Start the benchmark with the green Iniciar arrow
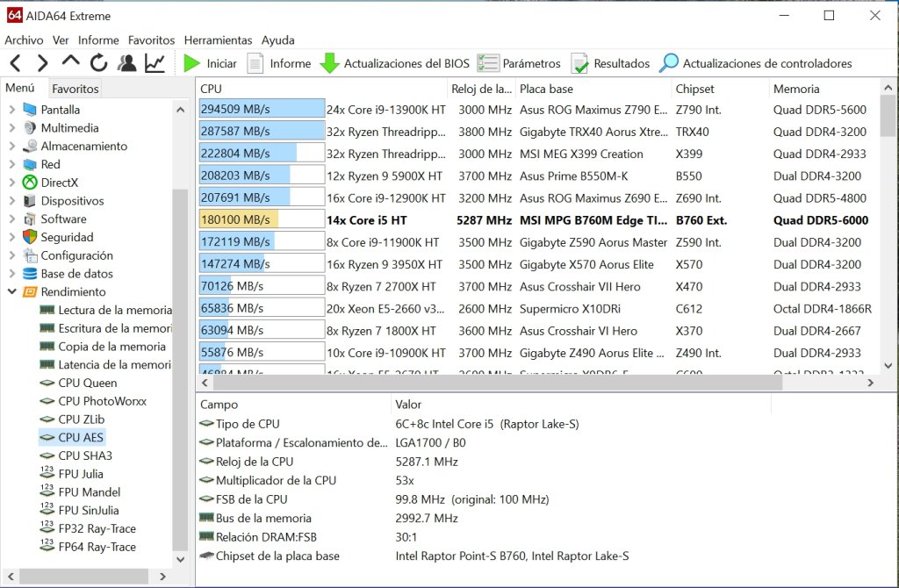Viewport: 899px width, 588px height. (x=191, y=63)
